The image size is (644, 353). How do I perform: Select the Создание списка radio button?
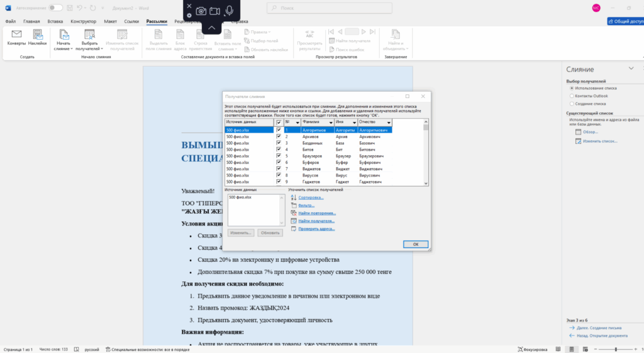[571, 104]
